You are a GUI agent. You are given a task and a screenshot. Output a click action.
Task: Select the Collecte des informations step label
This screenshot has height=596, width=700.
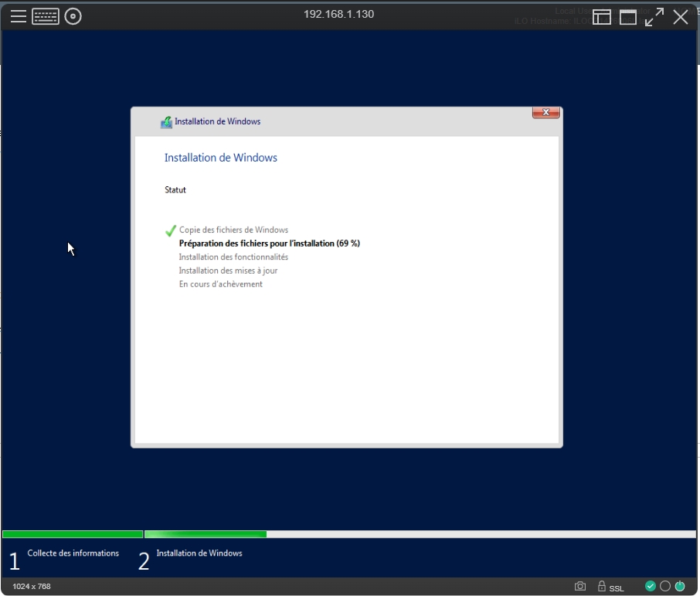(73, 553)
